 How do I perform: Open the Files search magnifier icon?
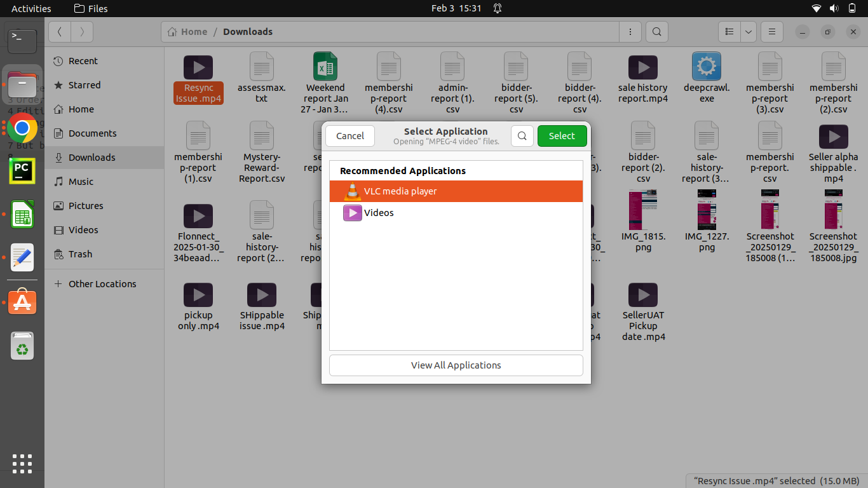(x=656, y=32)
